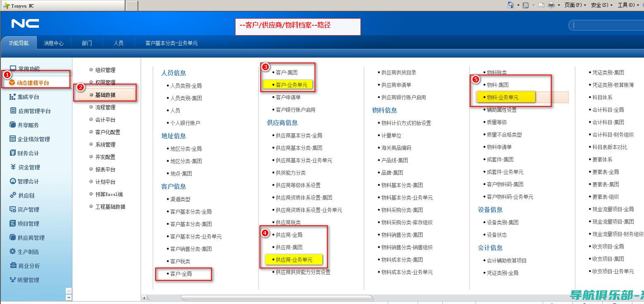Open the 物料-业务单元 link

502,97
